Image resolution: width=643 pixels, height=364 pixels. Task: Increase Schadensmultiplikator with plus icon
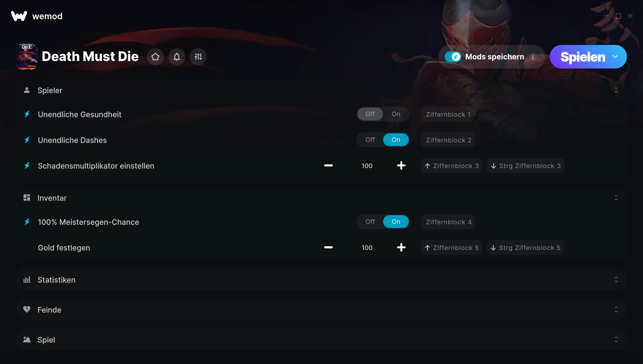coord(401,166)
